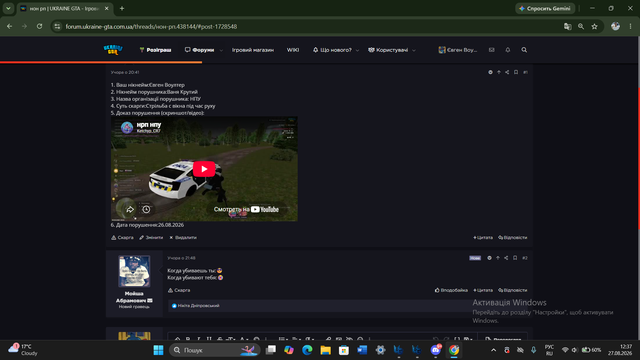Quote post #1 with Цитата
The width and height of the screenshot is (640, 360).
coord(483,238)
